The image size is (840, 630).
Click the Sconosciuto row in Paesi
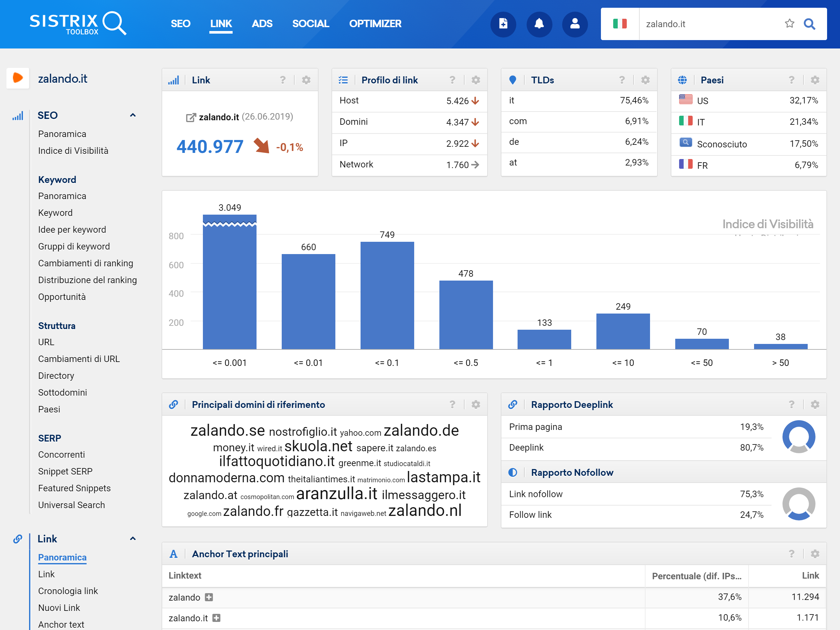[749, 144]
